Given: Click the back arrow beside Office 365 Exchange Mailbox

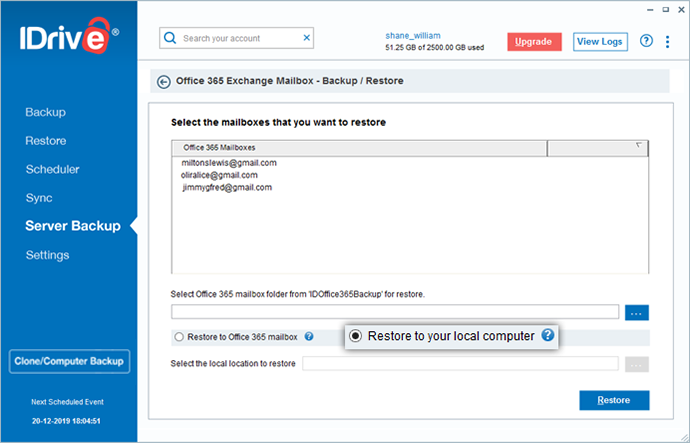Looking at the screenshot, I should [x=164, y=82].
